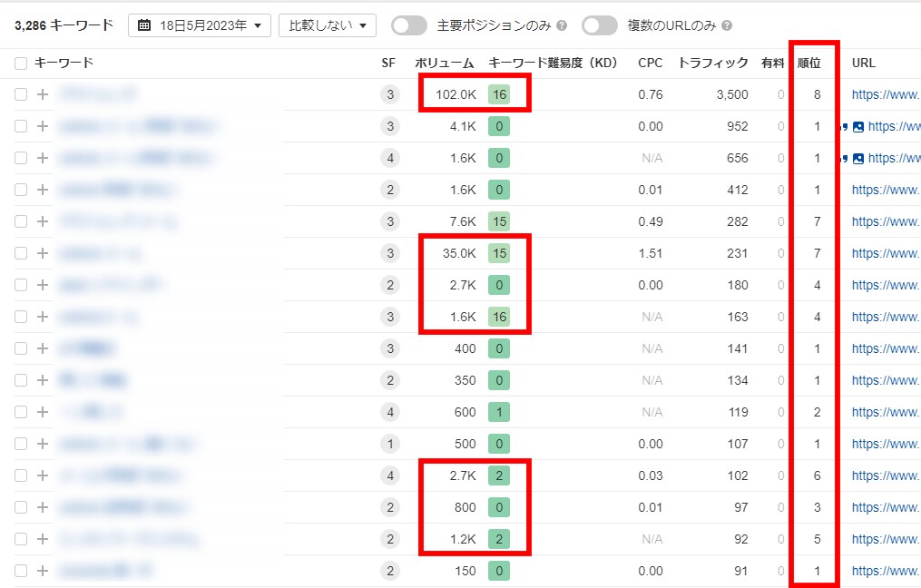Sort by the キーワード column header

click(x=64, y=63)
